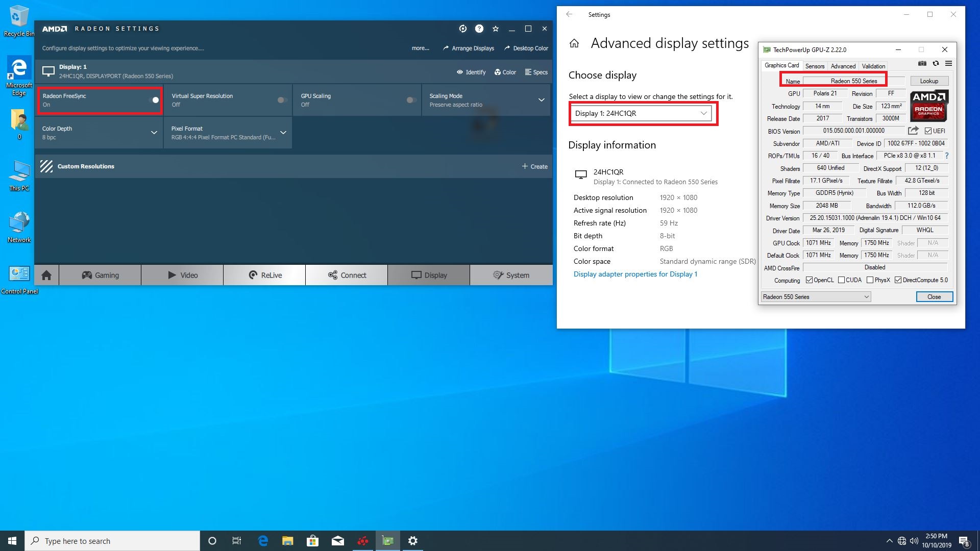Toggle Radeon FreeSync switch
This screenshot has width=980, height=551.
coord(154,100)
